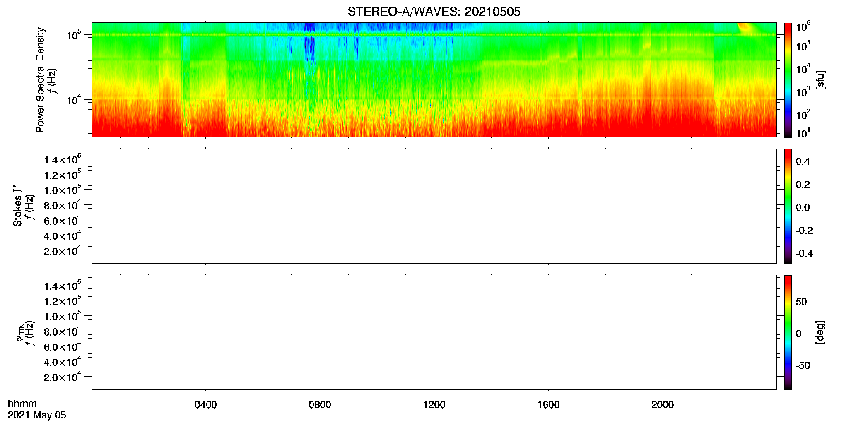Click the 10^4 tick of spectrogram frequency axis
The width and height of the screenshot is (868, 447).
(x=73, y=100)
